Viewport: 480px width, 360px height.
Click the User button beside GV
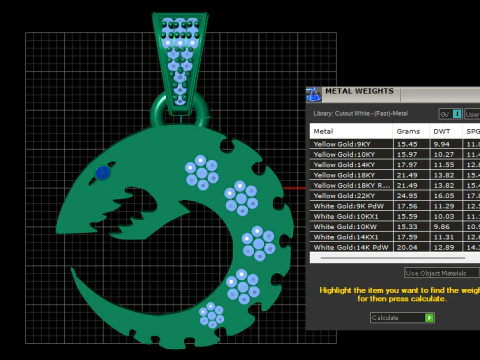tap(472, 114)
